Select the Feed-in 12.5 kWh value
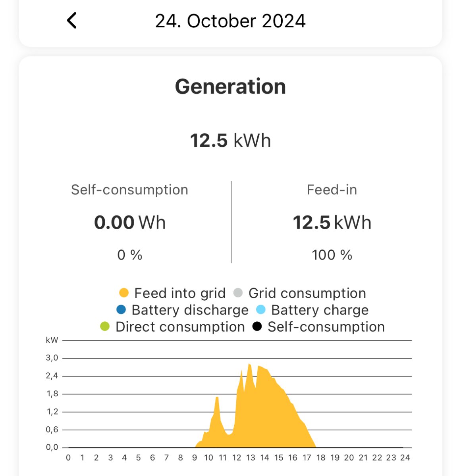461x476 pixels. tap(332, 223)
